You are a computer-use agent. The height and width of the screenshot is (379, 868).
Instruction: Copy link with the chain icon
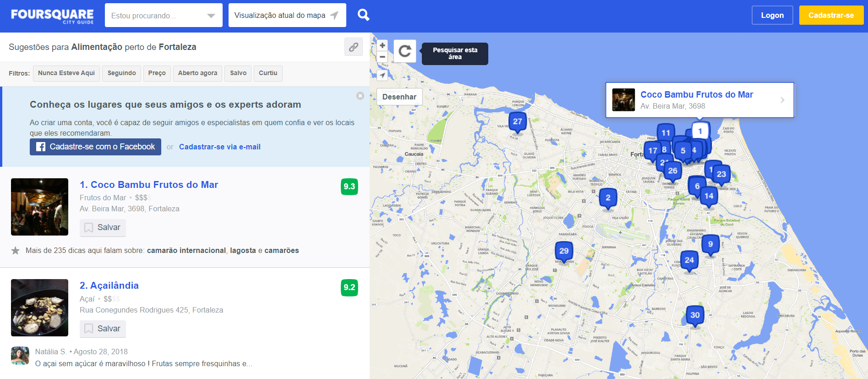coord(354,47)
